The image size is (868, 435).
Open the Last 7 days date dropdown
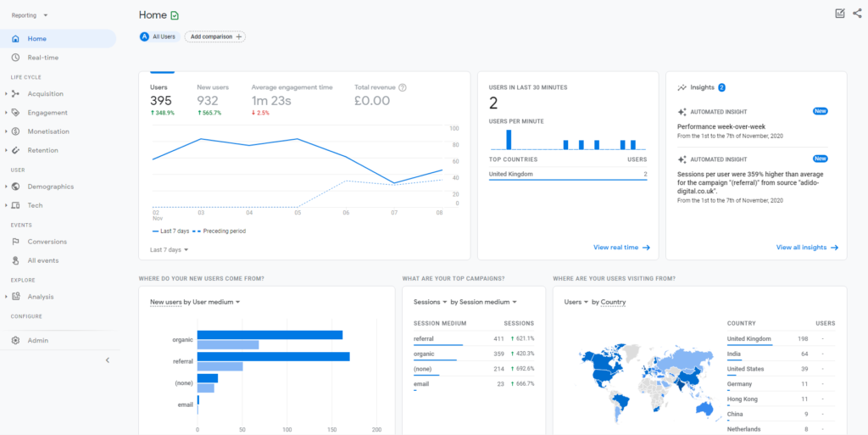(169, 250)
